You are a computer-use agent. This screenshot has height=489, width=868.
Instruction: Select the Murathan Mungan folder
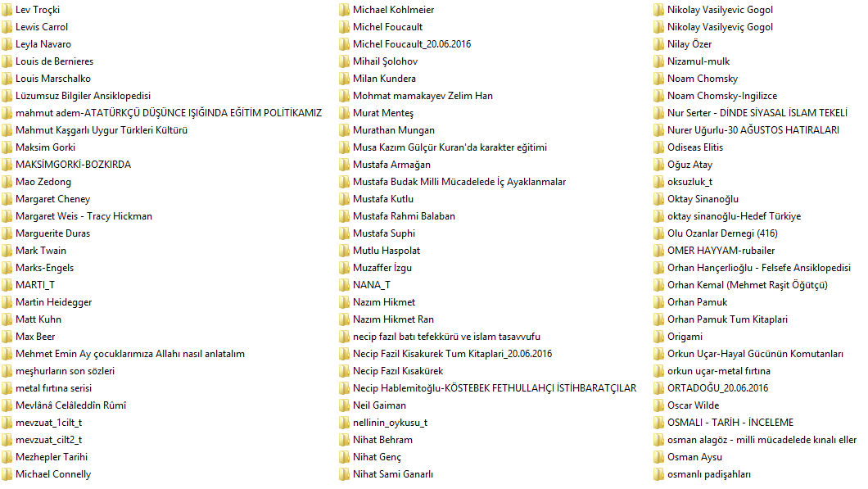tap(394, 130)
